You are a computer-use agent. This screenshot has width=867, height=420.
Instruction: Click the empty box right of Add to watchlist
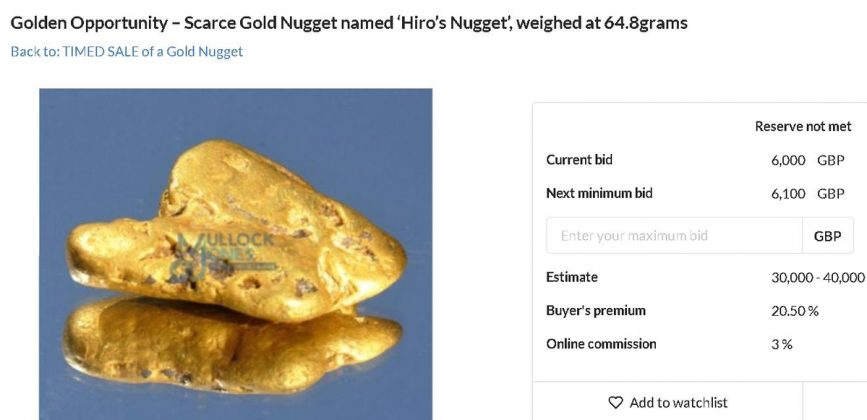[x=835, y=401]
